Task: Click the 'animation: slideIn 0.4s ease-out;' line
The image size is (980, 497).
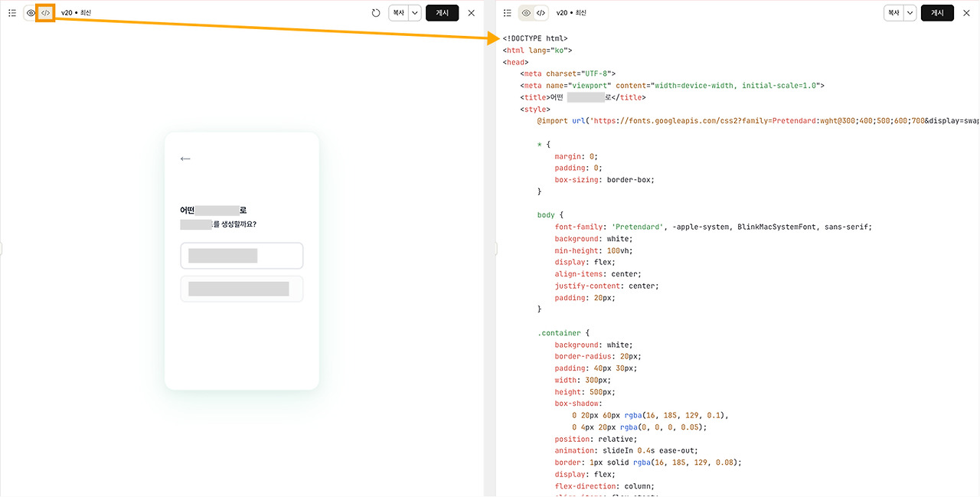Action: coord(626,451)
